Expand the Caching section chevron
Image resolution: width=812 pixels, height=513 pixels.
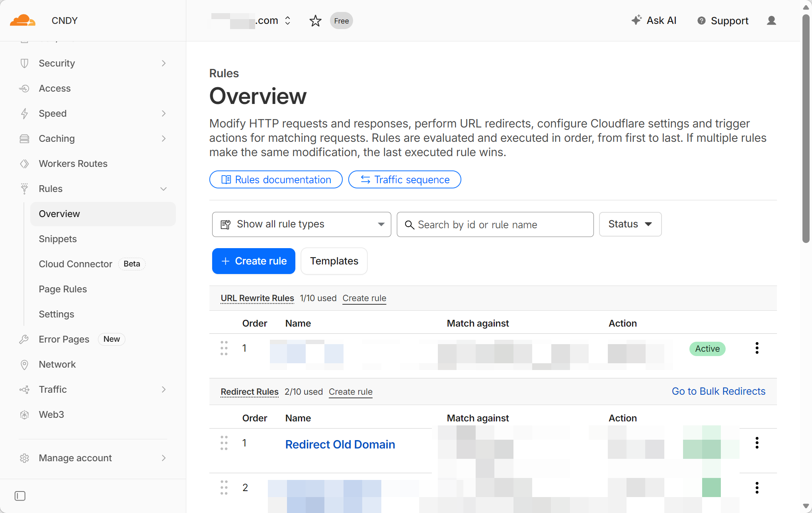tap(164, 139)
